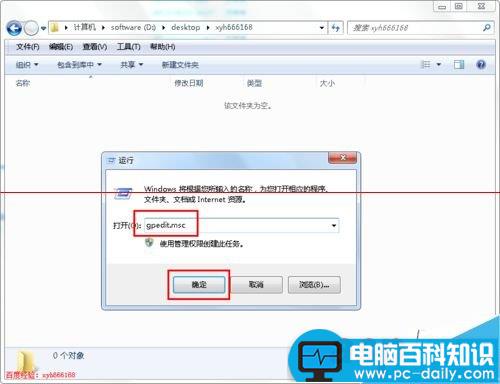Close the 运行 dialog
Image resolution: width=500 pixels, height=384 pixels.
pos(342,158)
